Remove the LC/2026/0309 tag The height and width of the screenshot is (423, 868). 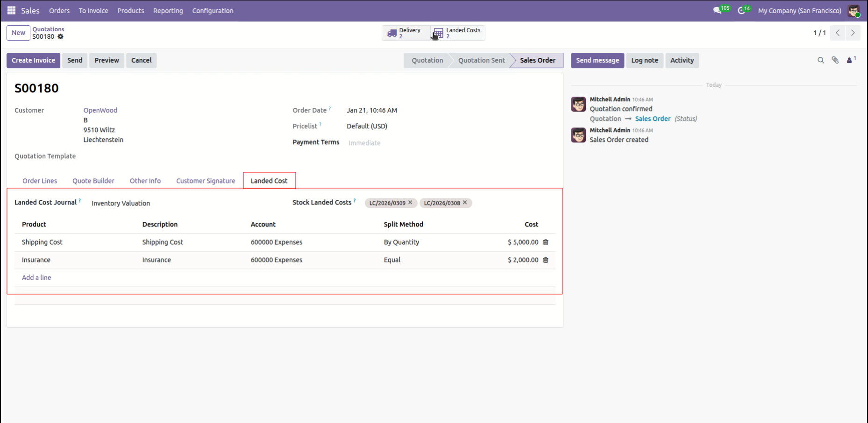coord(410,203)
